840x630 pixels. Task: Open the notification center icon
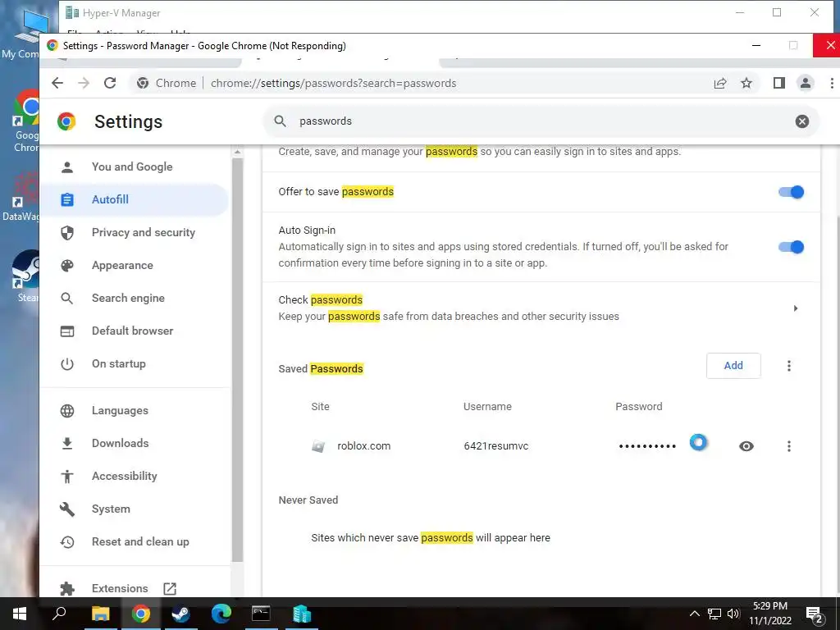[x=815, y=615]
